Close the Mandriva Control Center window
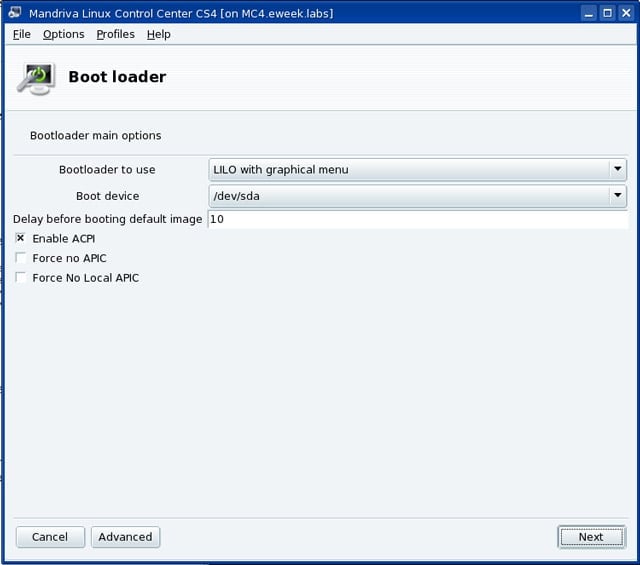Image resolution: width=640 pixels, height=565 pixels. (x=626, y=13)
